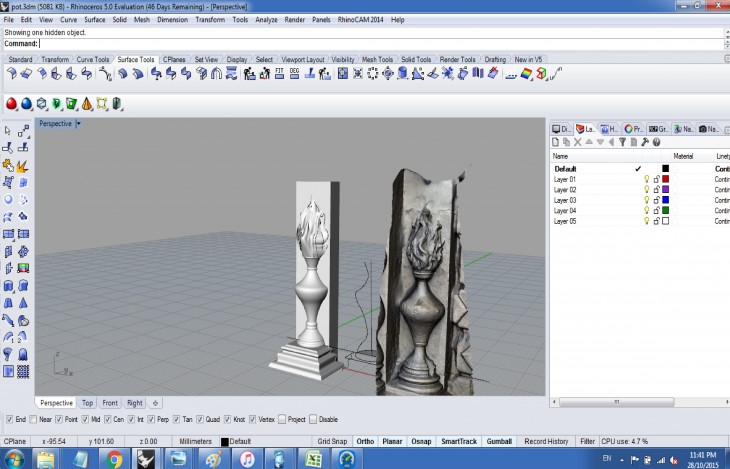Open layer Tools hammer icon

coord(645,142)
